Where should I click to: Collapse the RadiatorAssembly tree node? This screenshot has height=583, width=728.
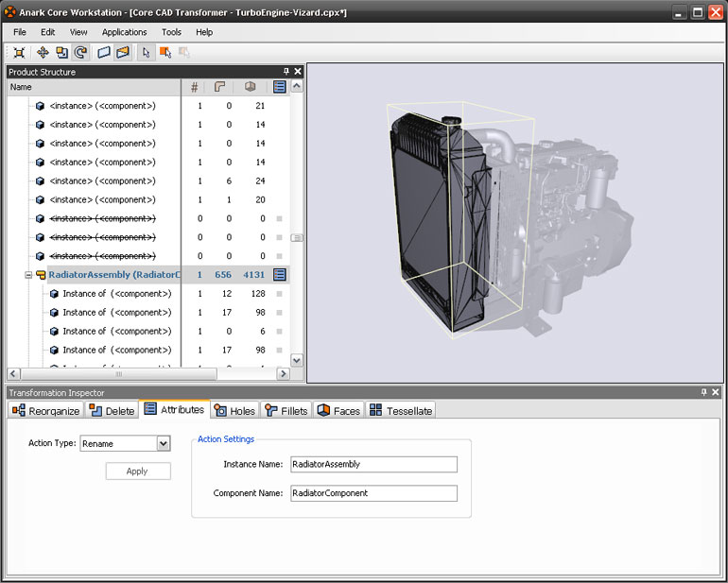tap(28, 275)
